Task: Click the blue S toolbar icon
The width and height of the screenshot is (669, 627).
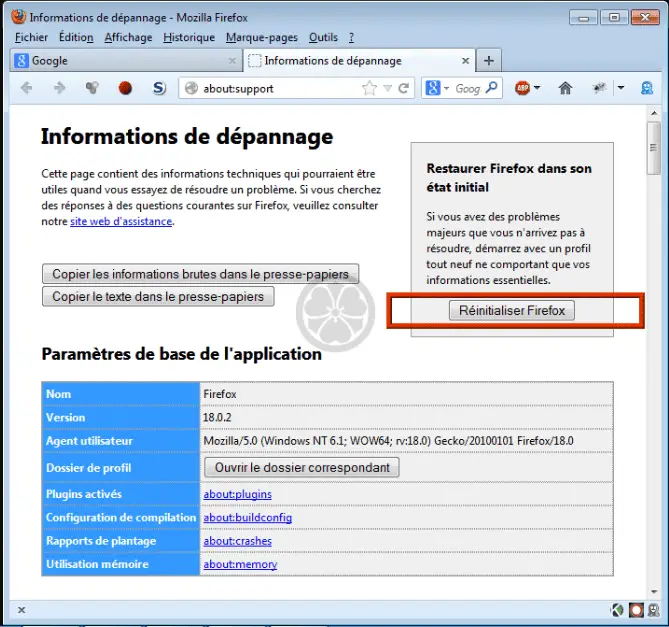Action: tap(159, 88)
